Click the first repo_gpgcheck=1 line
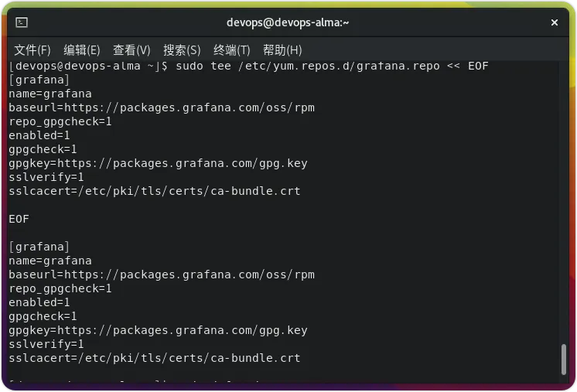 [60, 121]
